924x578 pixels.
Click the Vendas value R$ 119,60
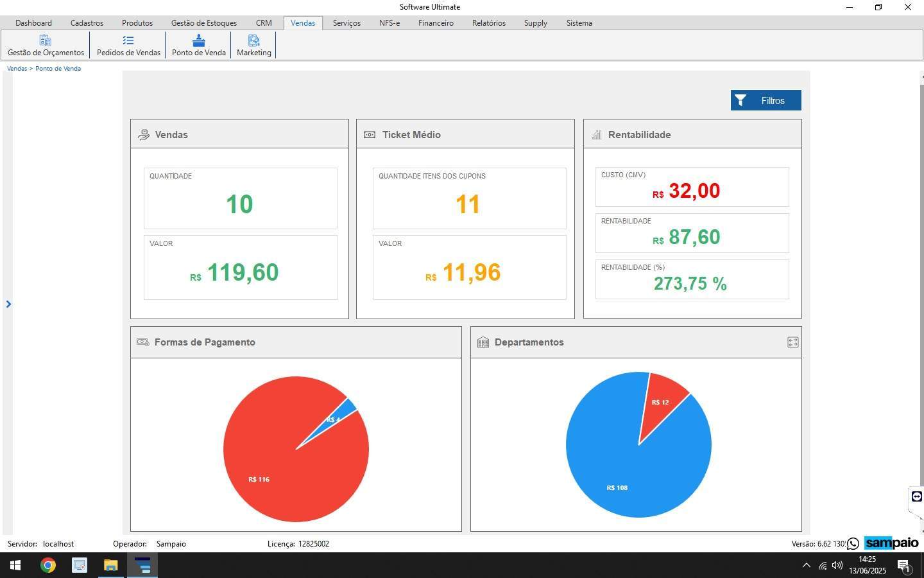234,272
